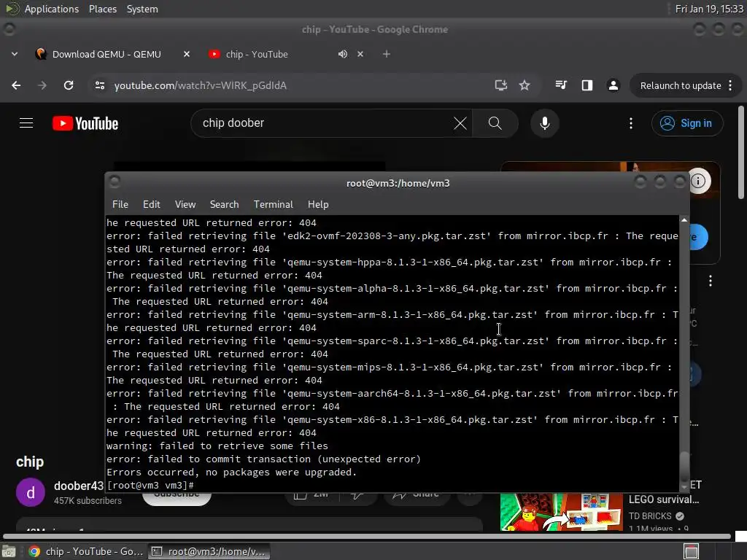The width and height of the screenshot is (747, 560).
Task: Open terminal Edit menu
Action: click(152, 204)
